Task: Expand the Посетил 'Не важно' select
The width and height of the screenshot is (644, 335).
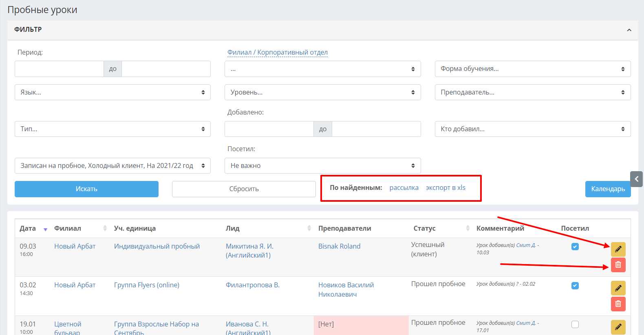Action: pyautogui.click(x=322, y=166)
